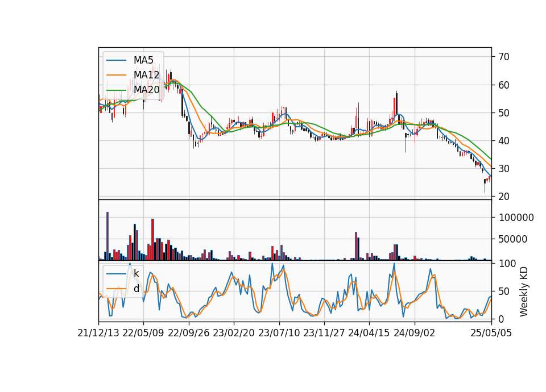Click the tallest volume bar near 100000
Screen dimensions: 546x392
[x=107, y=236]
